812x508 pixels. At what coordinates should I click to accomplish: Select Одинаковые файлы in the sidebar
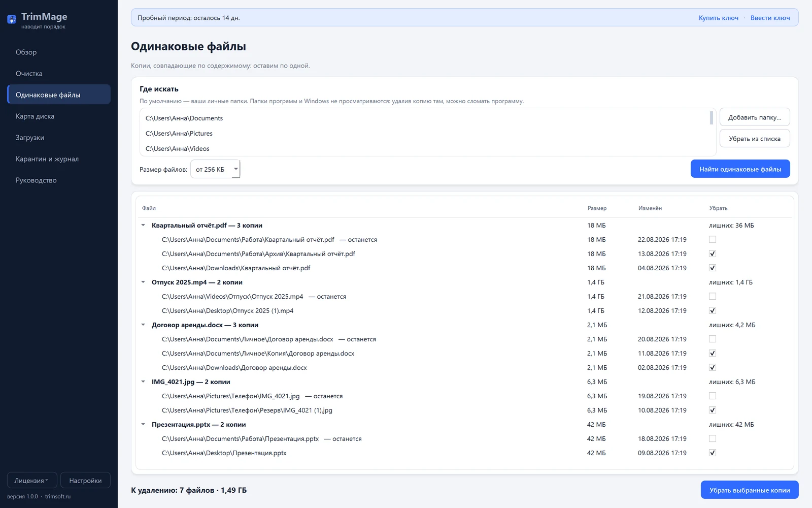[59, 94]
